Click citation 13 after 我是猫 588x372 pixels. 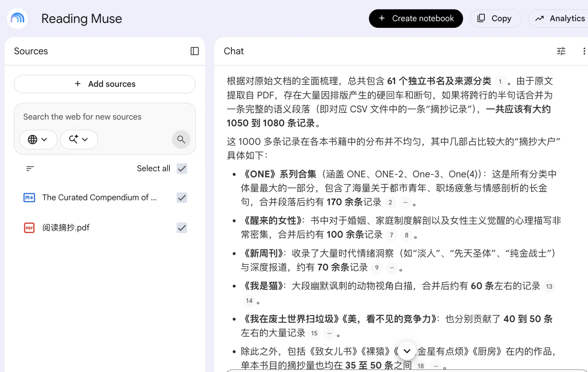pyautogui.click(x=549, y=287)
